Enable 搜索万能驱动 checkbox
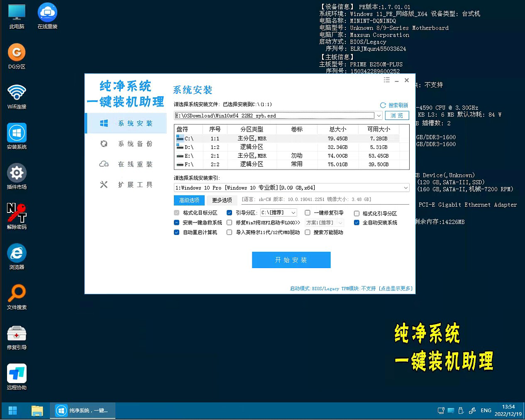 (308, 232)
